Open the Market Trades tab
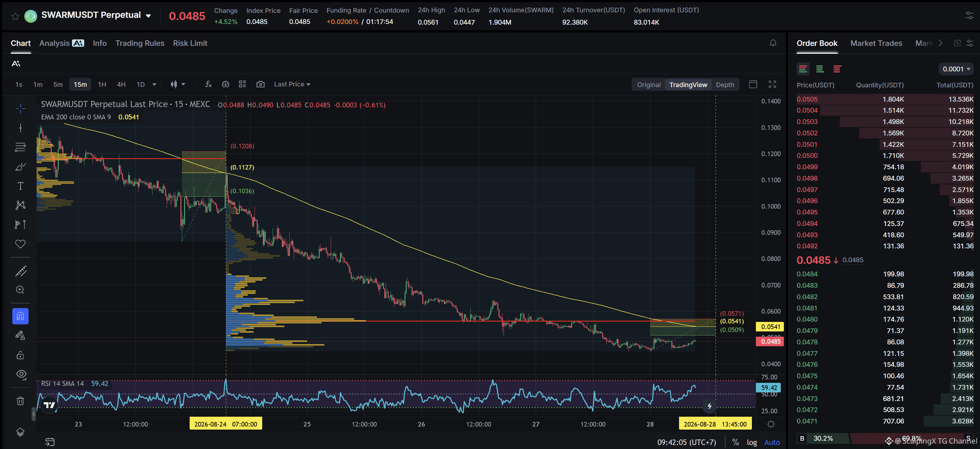Screen dimensions: 980x449 point(876,43)
